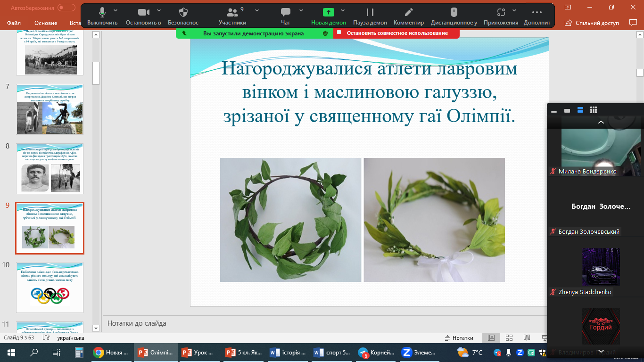Open Дистанционное управление remote control
The height and width of the screenshot is (362, 644).
pyautogui.click(x=454, y=16)
